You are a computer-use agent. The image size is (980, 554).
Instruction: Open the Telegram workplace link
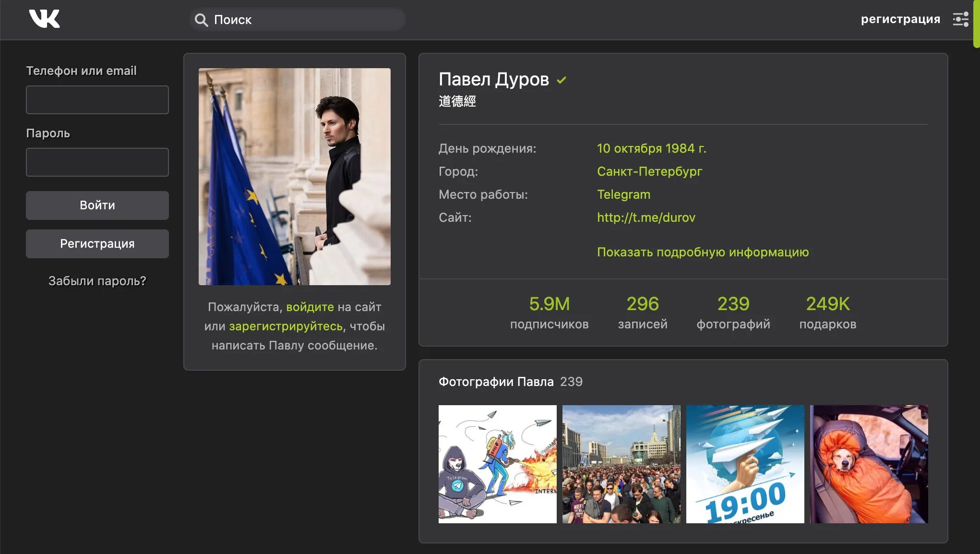(623, 194)
